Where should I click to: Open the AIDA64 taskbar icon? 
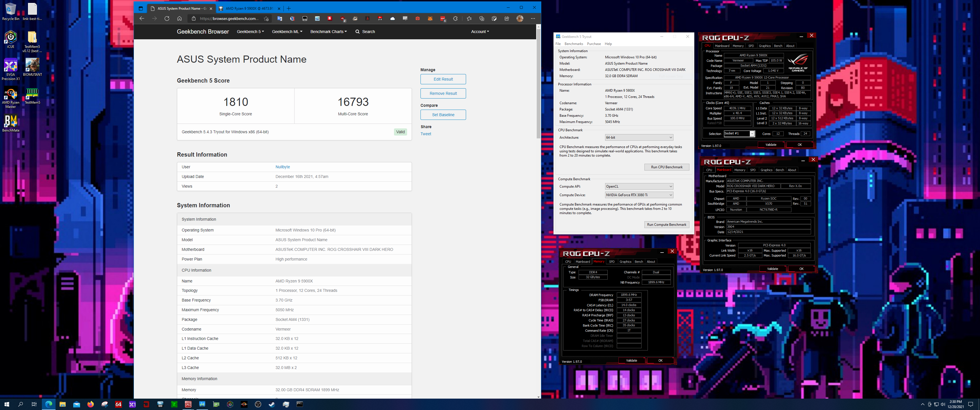coord(118,404)
